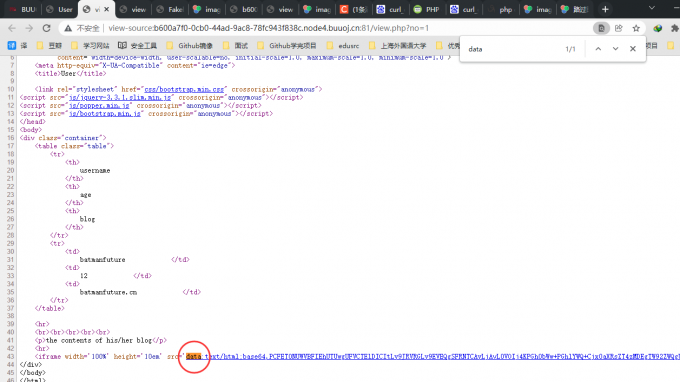Image resolution: width=680 pixels, height=382 pixels.
Task: Click the share page icon in address bar
Action: [x=618, y=28]
